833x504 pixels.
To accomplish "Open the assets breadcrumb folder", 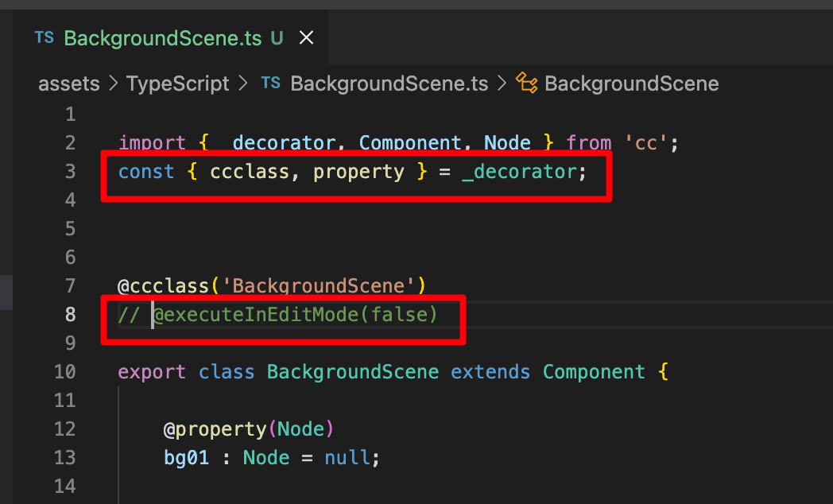I will [x=69, y=83].
